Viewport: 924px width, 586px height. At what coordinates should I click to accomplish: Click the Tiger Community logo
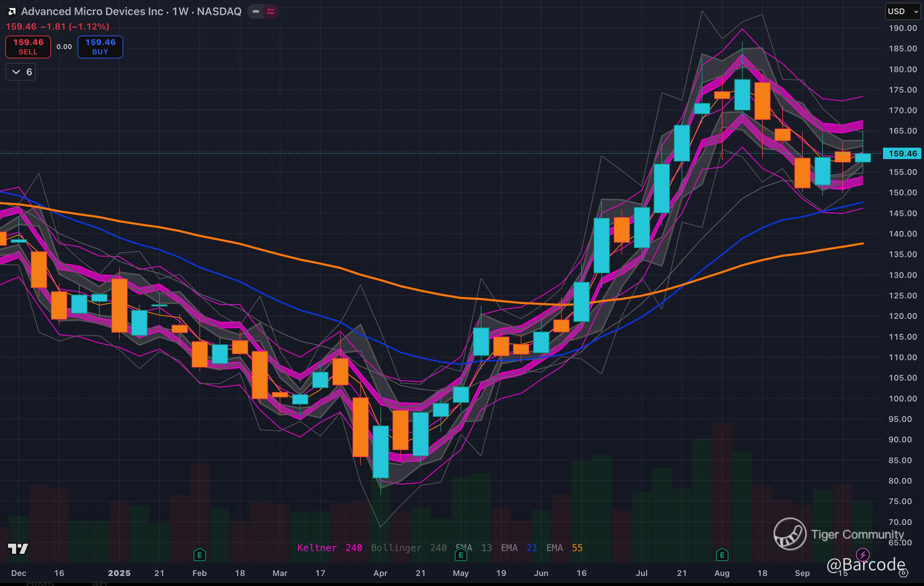(789, 533)
